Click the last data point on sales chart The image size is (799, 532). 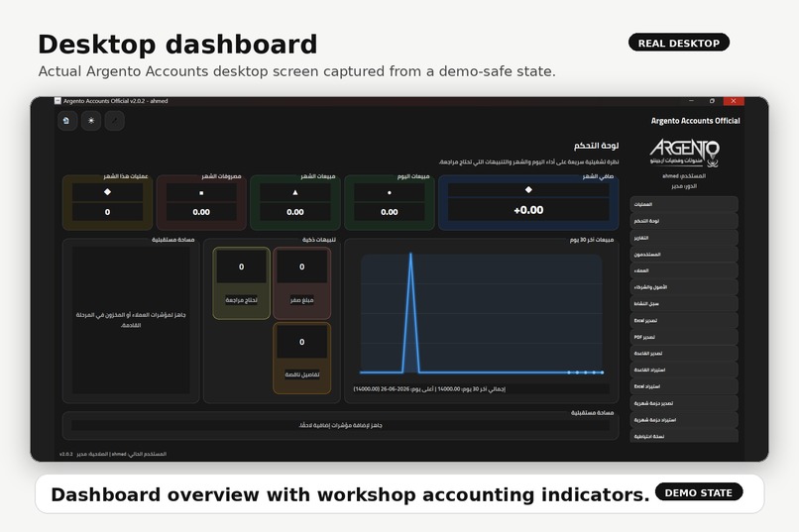tap(602, 372)
